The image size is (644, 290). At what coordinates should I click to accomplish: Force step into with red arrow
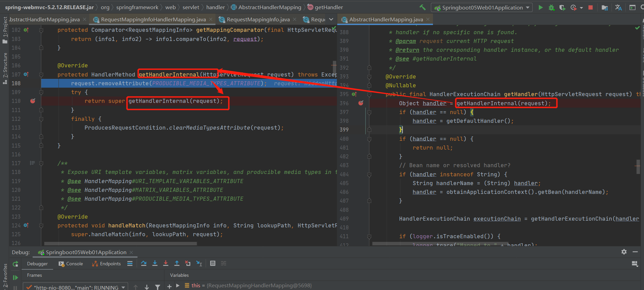pos(166,263)
